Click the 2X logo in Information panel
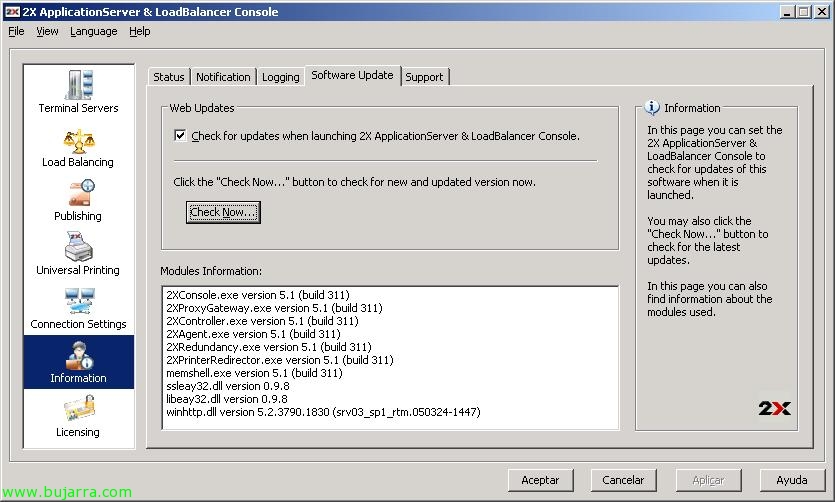This screenshot has height=502, width=835. point(774,408)
